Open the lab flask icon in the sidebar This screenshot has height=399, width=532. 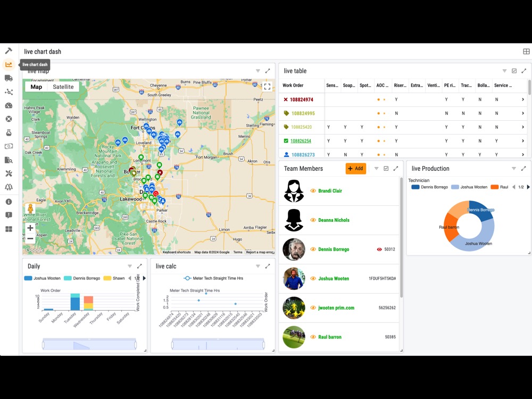tap(9, 132)
